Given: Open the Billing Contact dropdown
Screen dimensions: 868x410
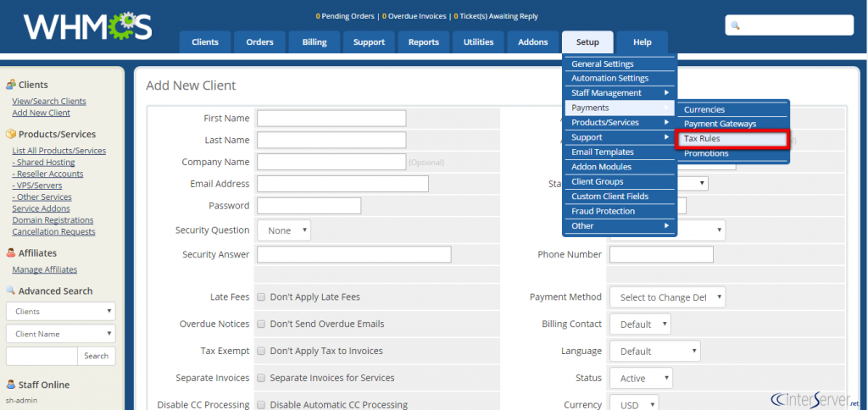Looking at the screenshot, I should (641, 324).
